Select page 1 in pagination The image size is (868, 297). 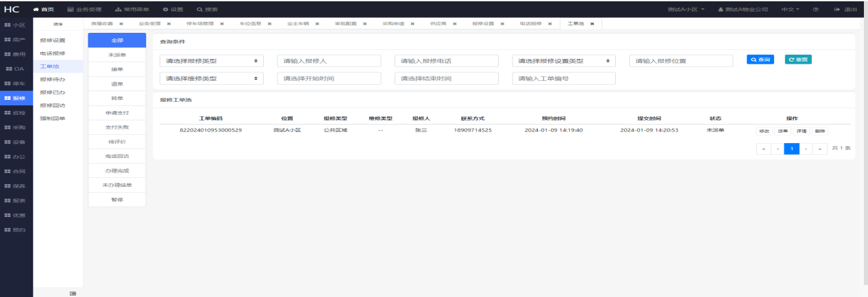click(x=792, y=148)
